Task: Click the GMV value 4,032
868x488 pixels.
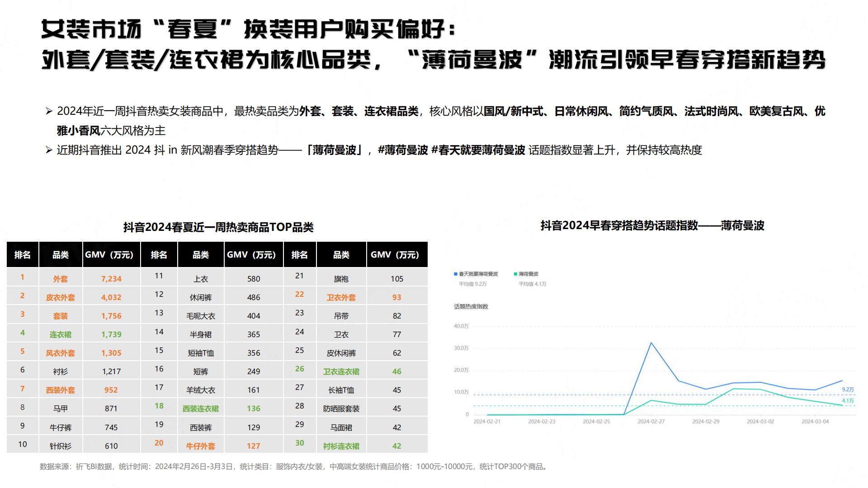Action: click(x=111, y=297)
